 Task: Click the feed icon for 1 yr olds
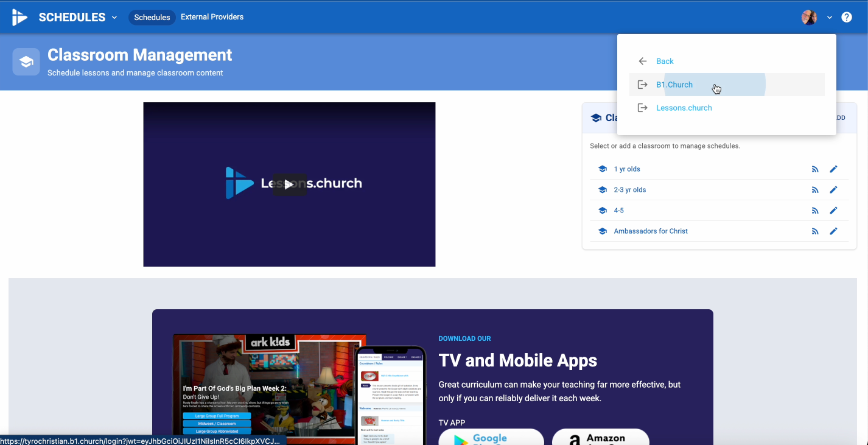(815, 169)
